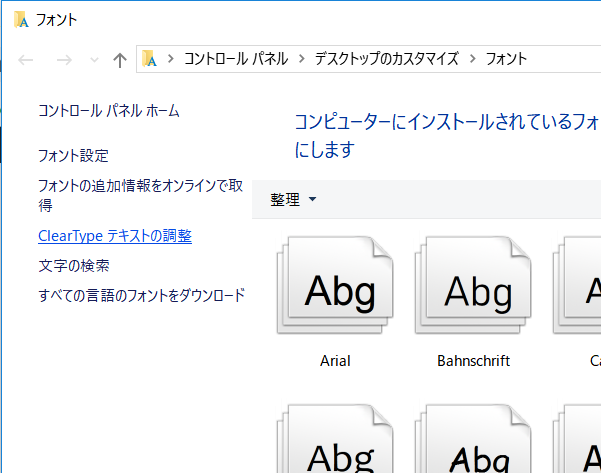Viewport: 601px width, 473px height.
Task: Click the folder icon in the address bar
Action: coord(149,59)
